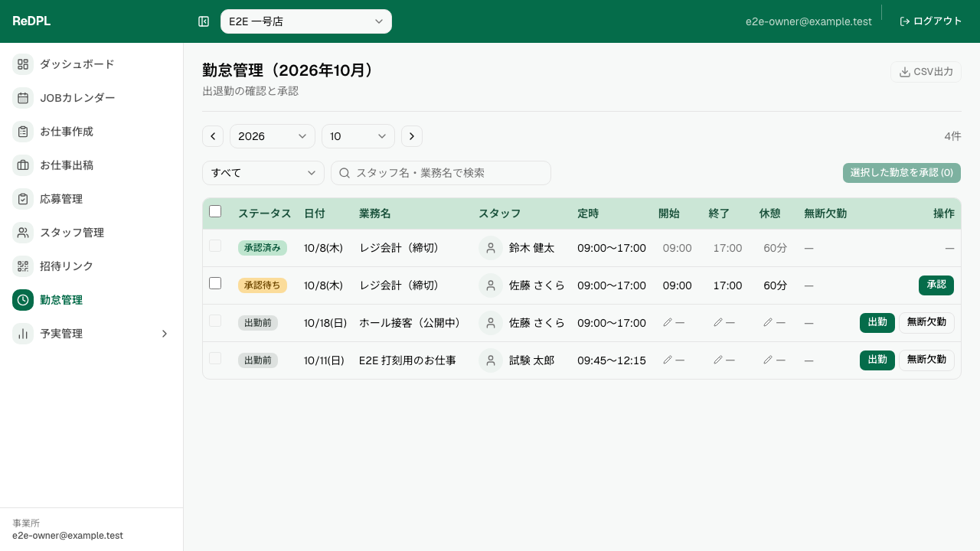Toggle the select-all checkbox in table header
The height and width of the screenshot is (551, 980).
pos(215,211)
